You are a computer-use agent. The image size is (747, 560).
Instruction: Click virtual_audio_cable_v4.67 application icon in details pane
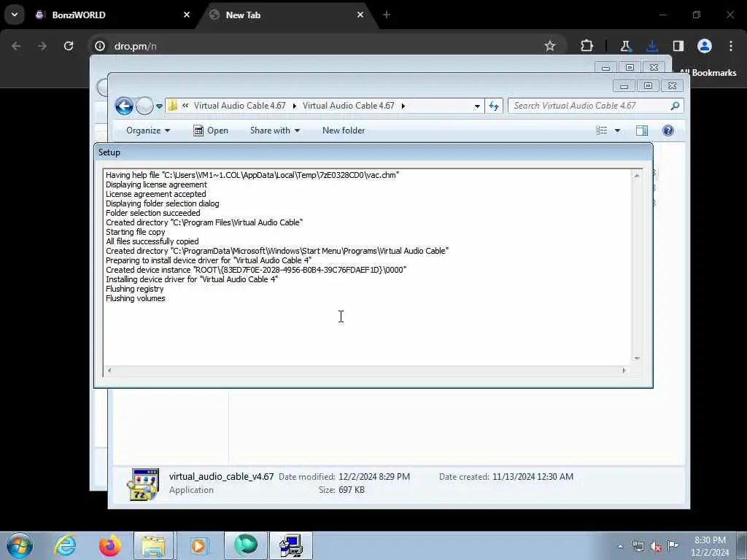(143, 484)
